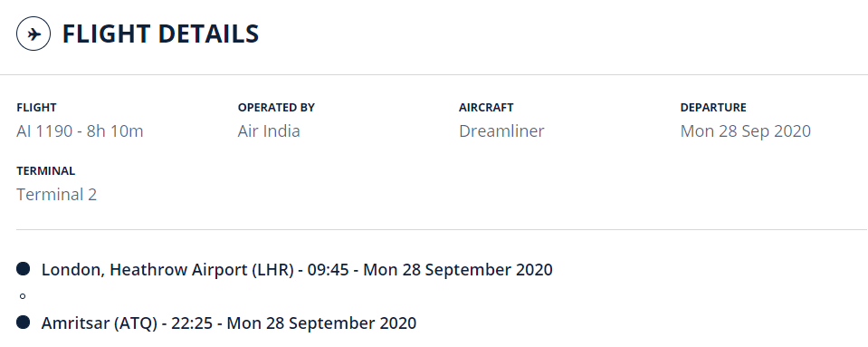The image size is (868, 347).
Task: Select the Dreamliner aircraft value
Action: (501, 131)
